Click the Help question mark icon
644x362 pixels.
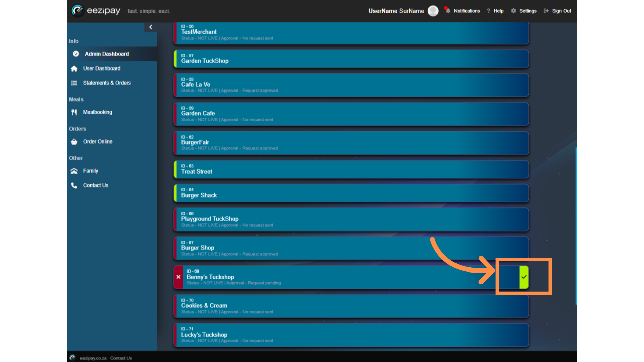[x=489, y=11]
